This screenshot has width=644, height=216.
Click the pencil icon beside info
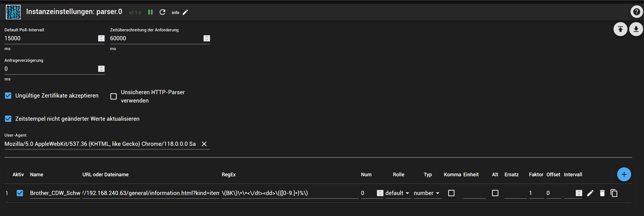coord(186,12)
